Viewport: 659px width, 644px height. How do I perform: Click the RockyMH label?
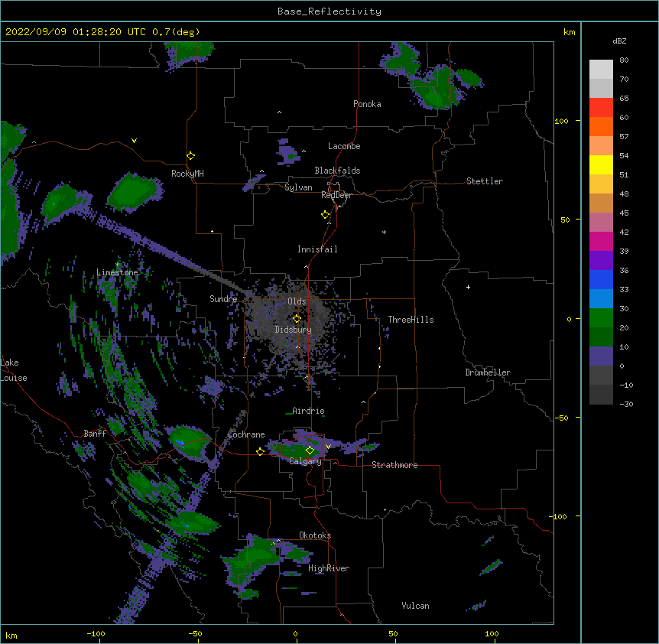pyautogui.click(x=187, y=174)
